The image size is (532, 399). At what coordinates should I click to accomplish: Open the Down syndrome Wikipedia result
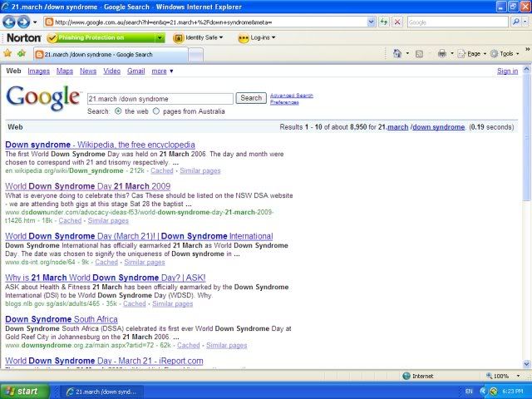click(100, 145)
